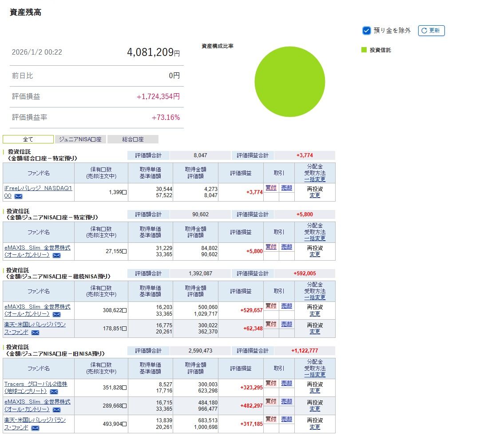Click the 評価損益率 value +73.16%
495x448 pixels.
pos(166,118)
